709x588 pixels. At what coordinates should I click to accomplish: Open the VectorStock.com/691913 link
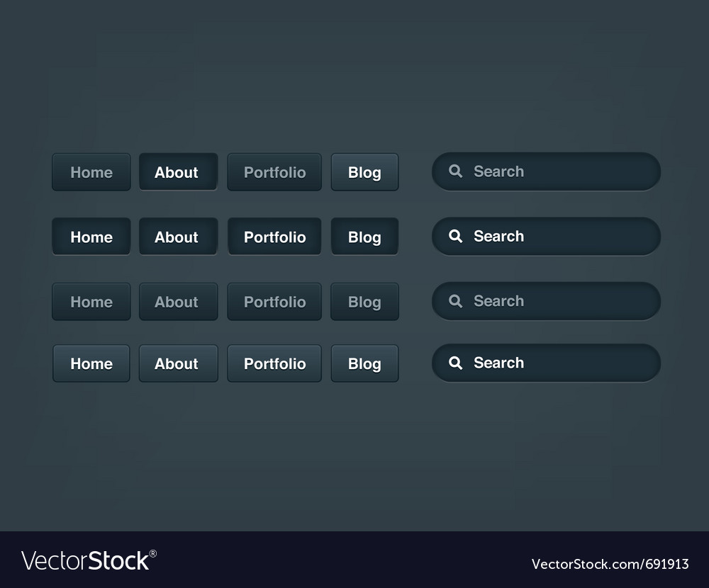point(610,564)
